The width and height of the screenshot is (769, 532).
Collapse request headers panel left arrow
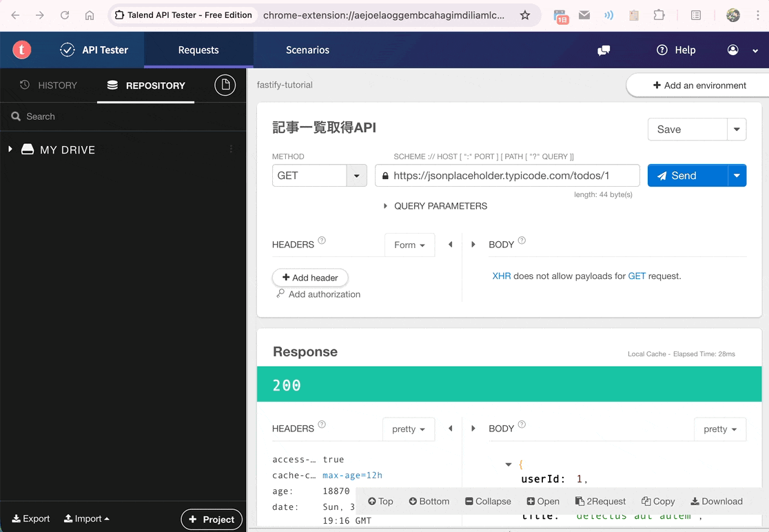point(450,244)
